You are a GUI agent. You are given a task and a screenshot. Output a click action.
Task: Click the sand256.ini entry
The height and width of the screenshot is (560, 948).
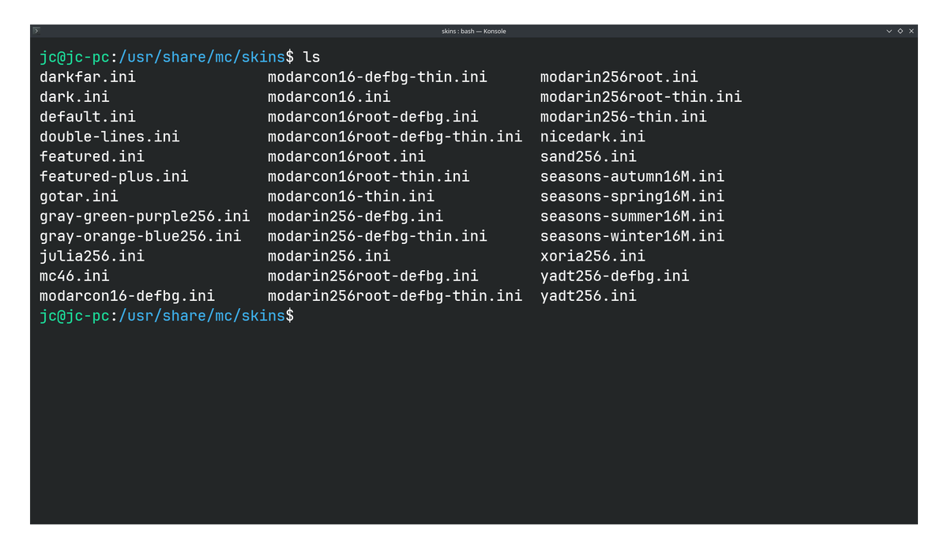(x=589, y=156)
